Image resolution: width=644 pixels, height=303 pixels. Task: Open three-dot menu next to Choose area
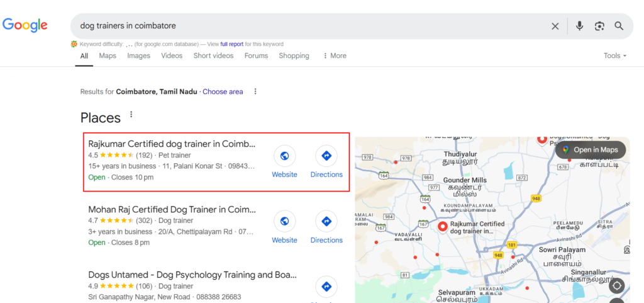[255, 91]
